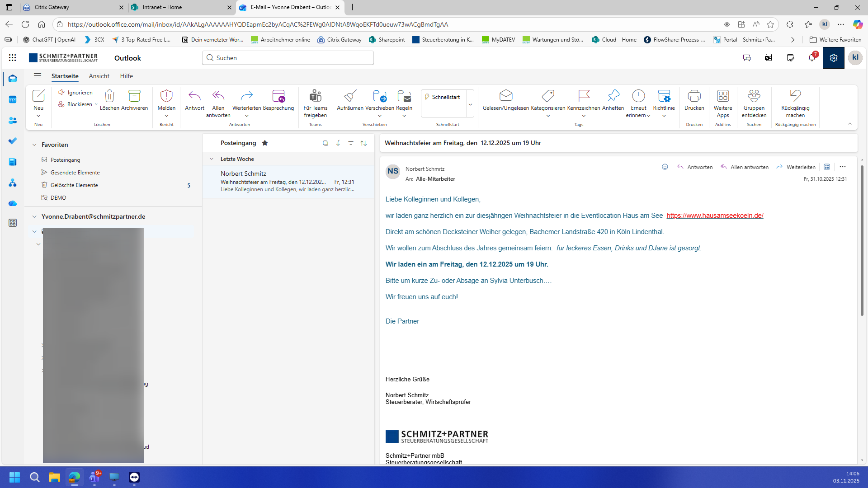
Task: Open the Schnellstart dropdown arrow
Action: (x=470, y=104)
